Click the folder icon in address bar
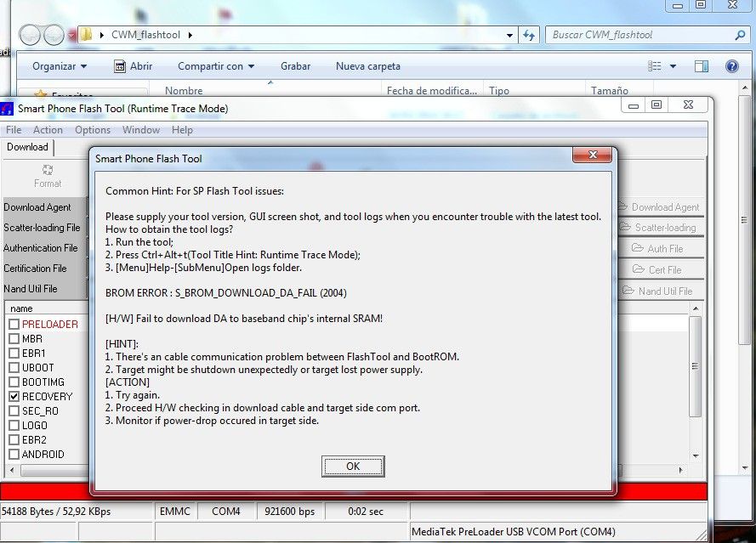 pos(86,34)
